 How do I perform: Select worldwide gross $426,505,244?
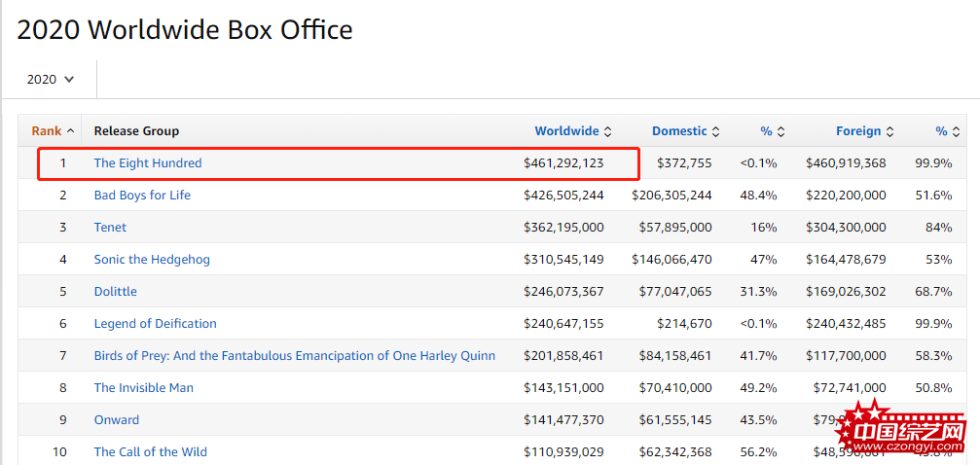pos(563,195)
